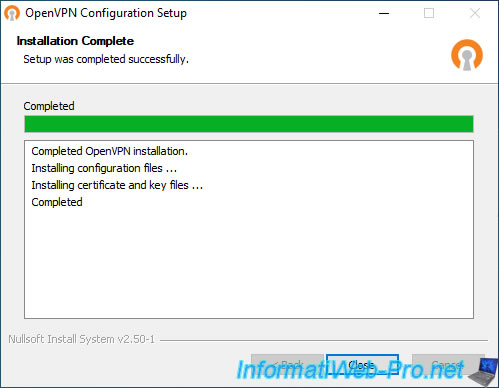Click the green completed progress bar
499x388 pixels.
pyautogui.click(x=249, y=124)
